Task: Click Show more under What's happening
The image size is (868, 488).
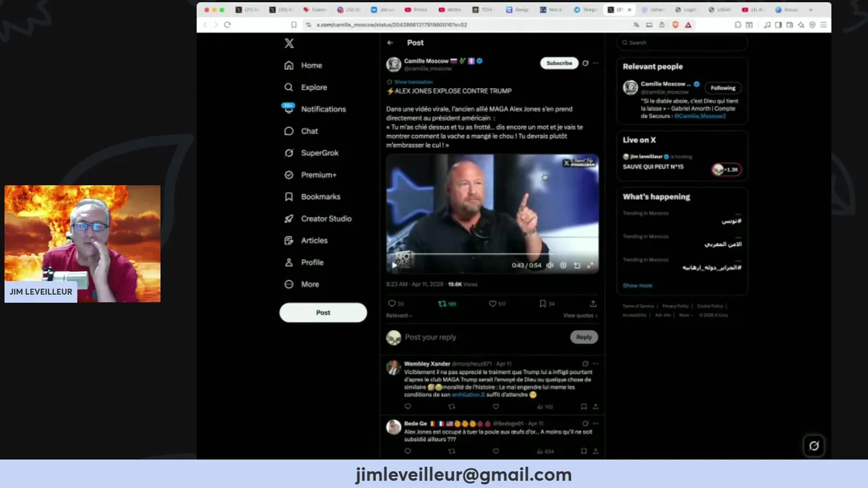Action: tap(637, 285)
